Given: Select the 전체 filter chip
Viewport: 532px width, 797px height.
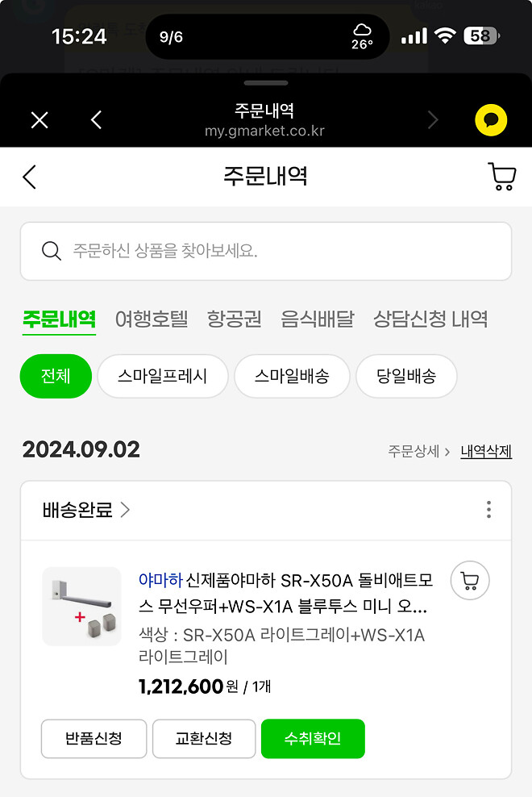Looking at the screenshot, I should (55, 377).
